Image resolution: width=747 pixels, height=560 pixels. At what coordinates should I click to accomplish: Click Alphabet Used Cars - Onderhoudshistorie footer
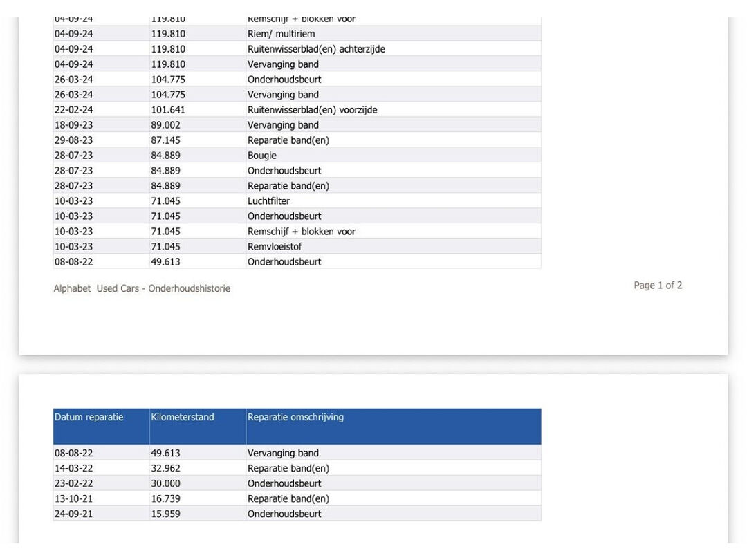pos(142,288)
